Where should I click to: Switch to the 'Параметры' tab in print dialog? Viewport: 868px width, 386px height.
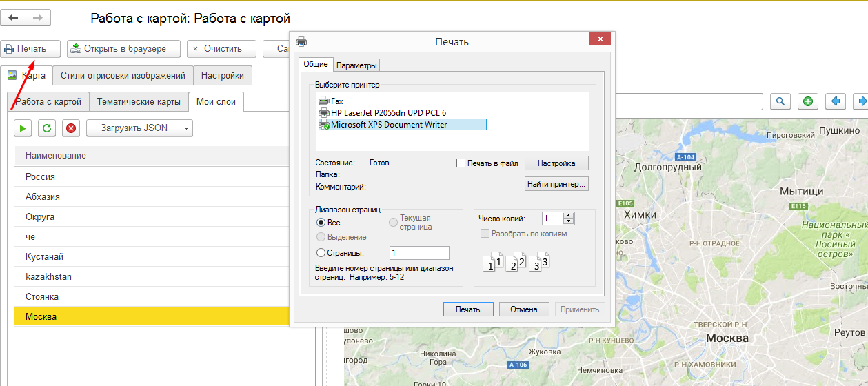pos(356,65)
